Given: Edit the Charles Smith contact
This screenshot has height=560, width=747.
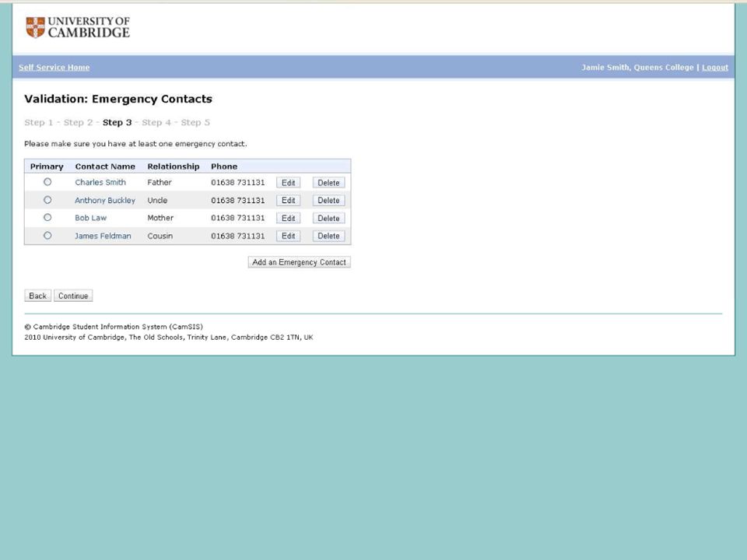Looking at the screenshot, I should pos(288,183).
